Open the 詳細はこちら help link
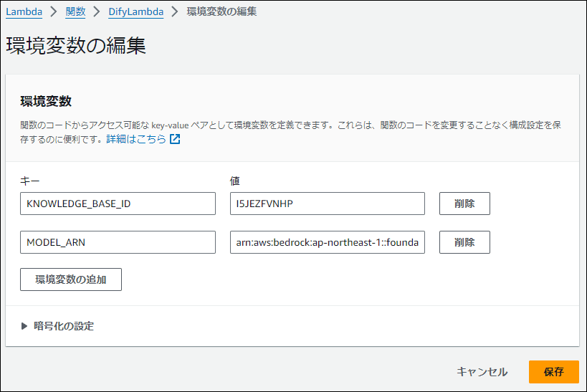587x392 pixels. tap(136, 139)
